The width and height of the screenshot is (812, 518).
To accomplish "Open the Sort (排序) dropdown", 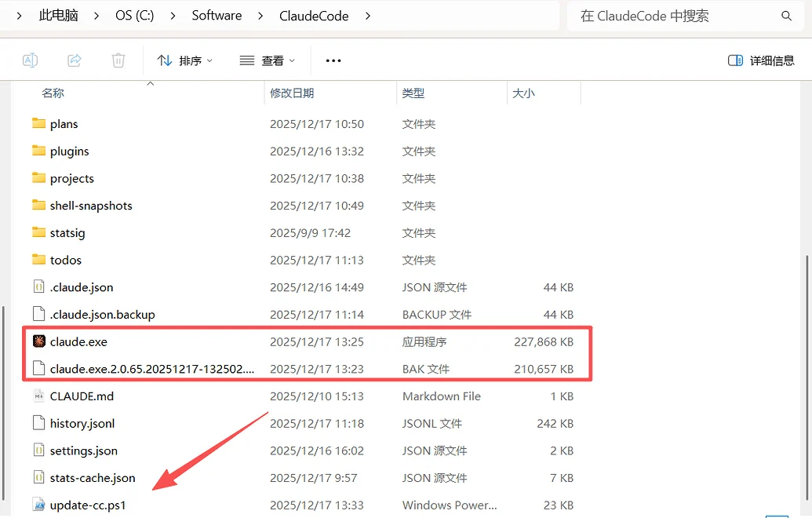I will [x=185, y=60].
